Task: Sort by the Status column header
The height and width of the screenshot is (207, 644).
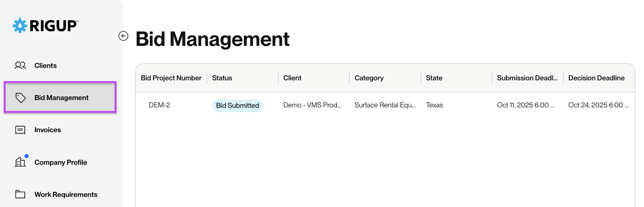Action: 222,78
